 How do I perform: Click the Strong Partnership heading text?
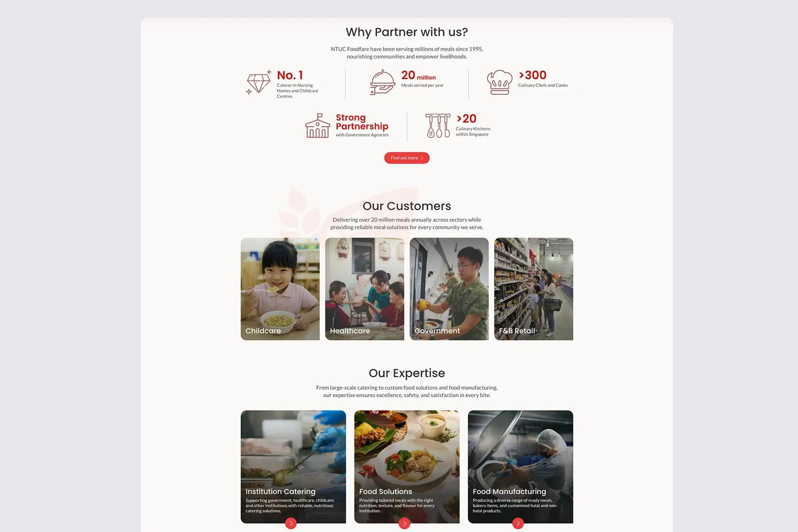point(362,122)
